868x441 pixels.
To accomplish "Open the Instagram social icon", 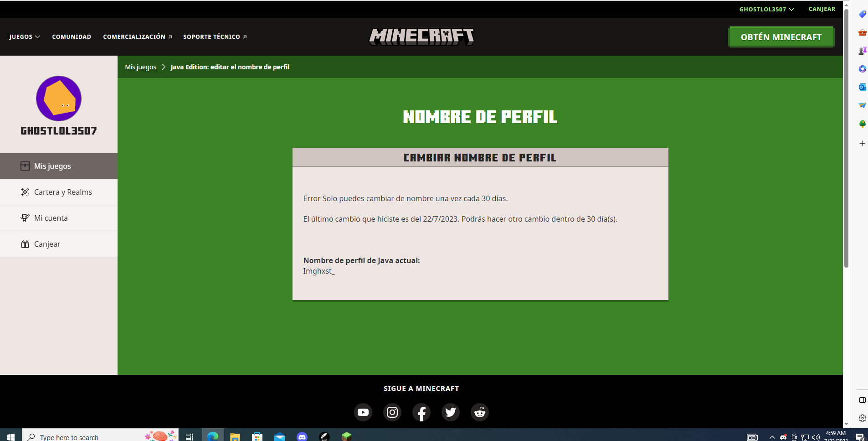I will click(x=392, y=412).
